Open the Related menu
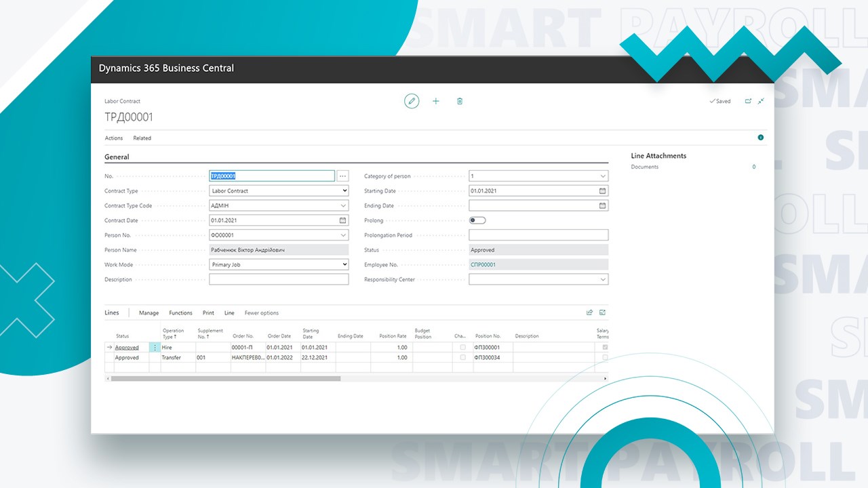 pyautogui.click(x=142, y=138)
